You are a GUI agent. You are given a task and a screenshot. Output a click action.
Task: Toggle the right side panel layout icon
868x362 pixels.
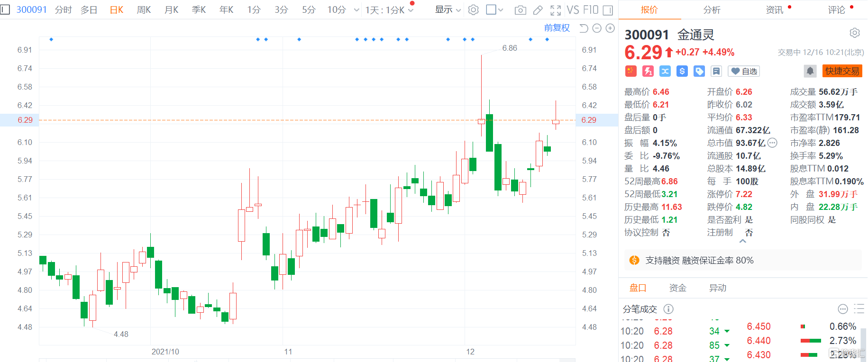(608, 10)
